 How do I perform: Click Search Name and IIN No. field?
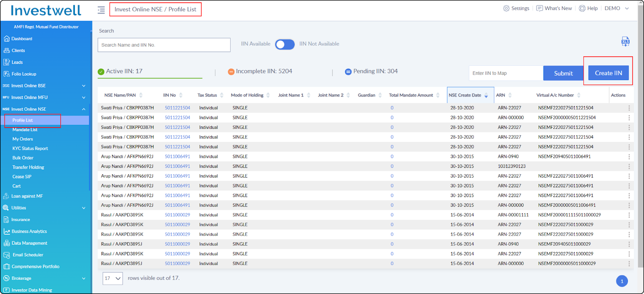pos(164,45)
